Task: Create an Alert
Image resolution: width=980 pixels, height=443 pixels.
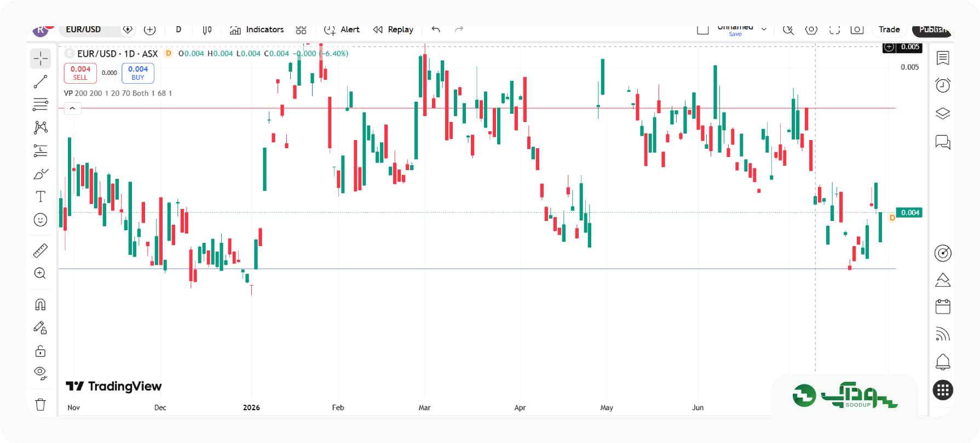Action: pos(342,30)
